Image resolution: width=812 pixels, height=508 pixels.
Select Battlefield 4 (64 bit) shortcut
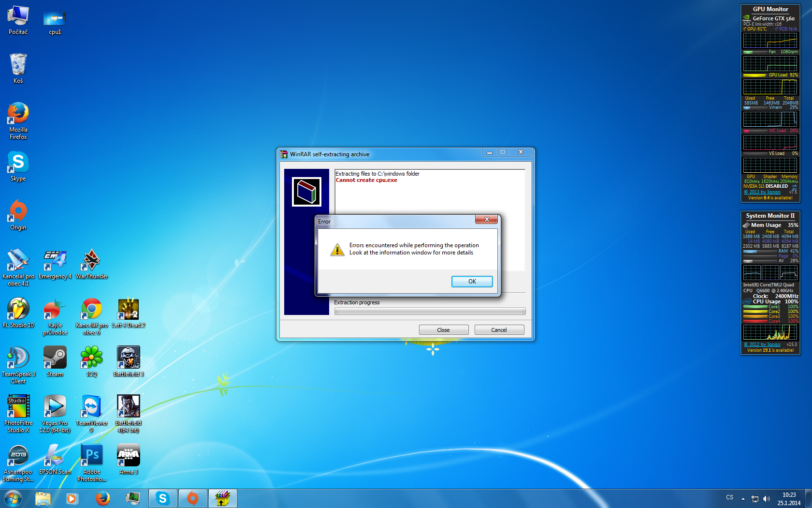[x=128, y=414]
